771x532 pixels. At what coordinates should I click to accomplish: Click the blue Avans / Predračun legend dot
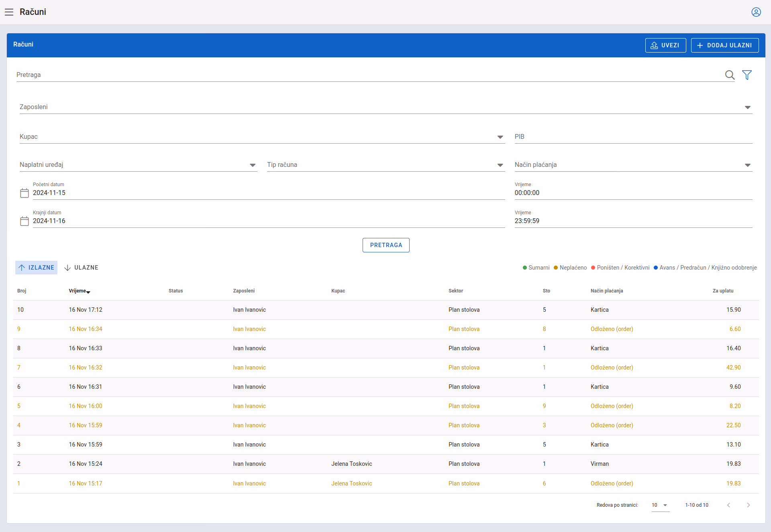tap(656, 268)
